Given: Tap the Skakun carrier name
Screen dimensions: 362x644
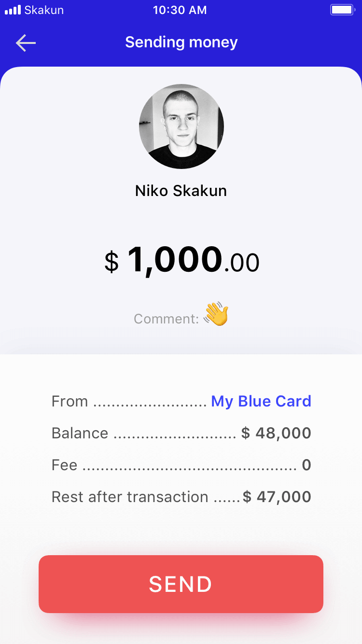Looking at the screenshot, I should click(x=44, y=10).
